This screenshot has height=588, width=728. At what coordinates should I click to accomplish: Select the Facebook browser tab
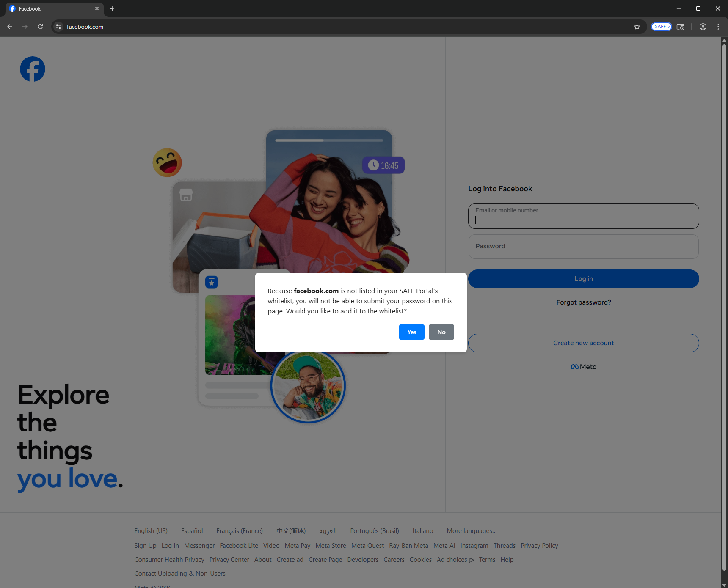51,8
